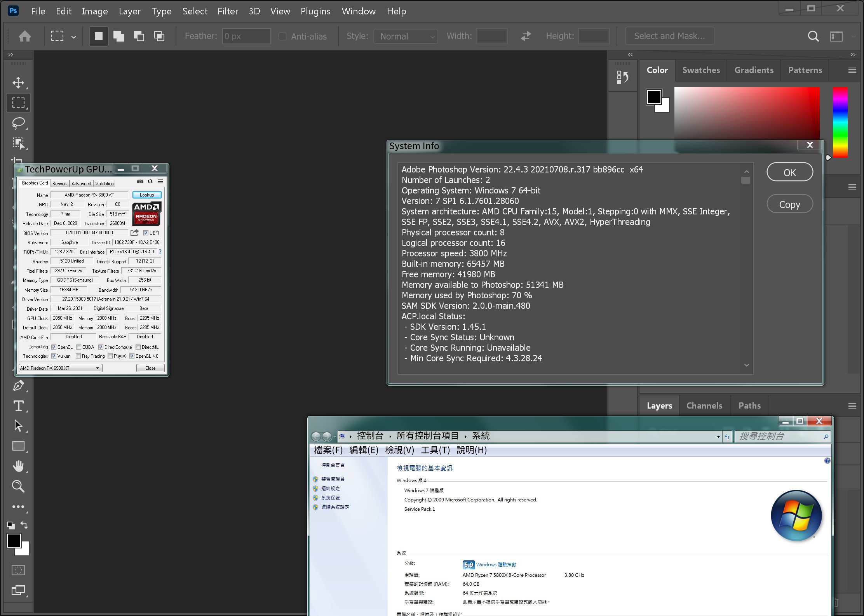Click the GPU-Z screenshot camera icon
Image resolution: width=864 pixels, height=616 pixels.
pos(140,181)
